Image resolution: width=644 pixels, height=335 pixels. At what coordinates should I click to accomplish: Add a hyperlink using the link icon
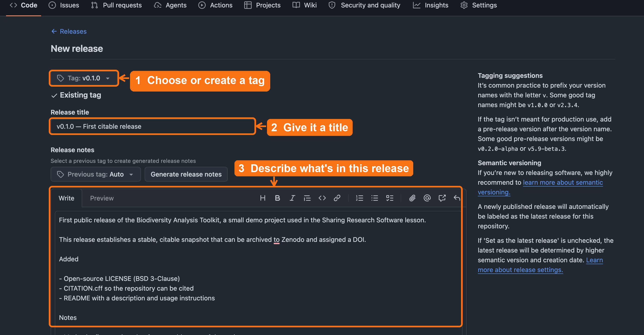point(337,198)
